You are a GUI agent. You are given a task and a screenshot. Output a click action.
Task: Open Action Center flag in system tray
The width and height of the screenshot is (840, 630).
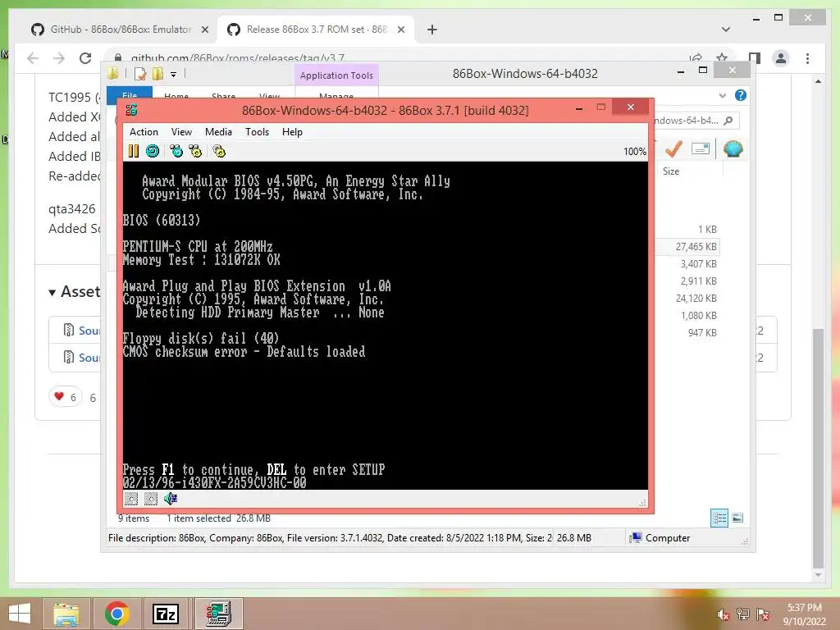(x=763, y=614)
